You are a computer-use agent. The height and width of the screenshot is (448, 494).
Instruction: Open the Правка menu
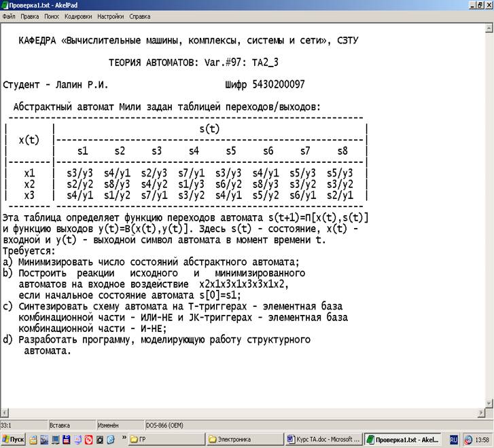point(30,16)
